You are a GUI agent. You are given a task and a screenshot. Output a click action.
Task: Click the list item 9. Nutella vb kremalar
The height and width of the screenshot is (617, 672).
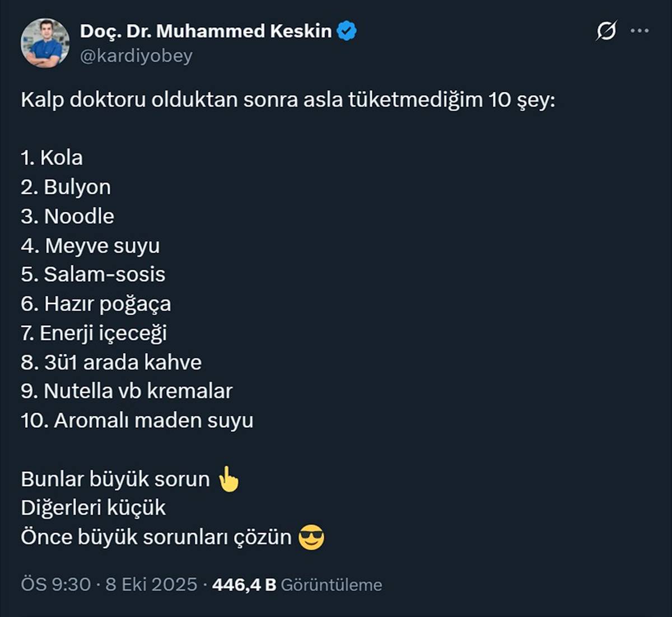point(127,390)
